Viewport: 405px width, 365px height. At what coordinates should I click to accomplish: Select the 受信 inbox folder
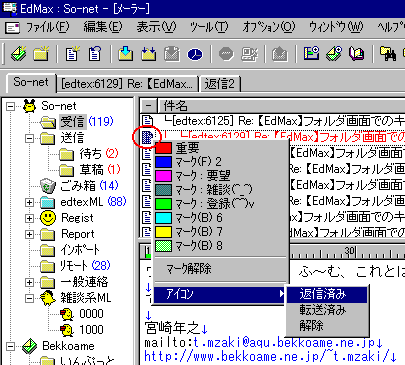click(72, 122)
